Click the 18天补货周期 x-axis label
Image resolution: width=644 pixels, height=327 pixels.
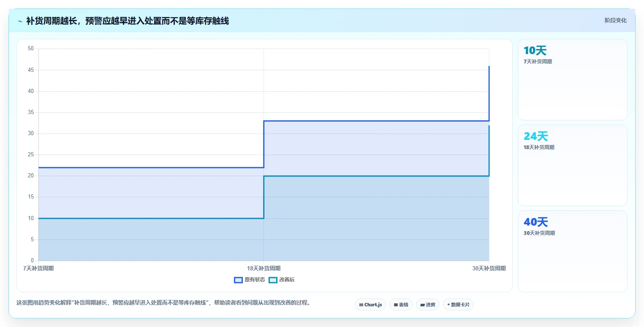(x=264, y=268)
